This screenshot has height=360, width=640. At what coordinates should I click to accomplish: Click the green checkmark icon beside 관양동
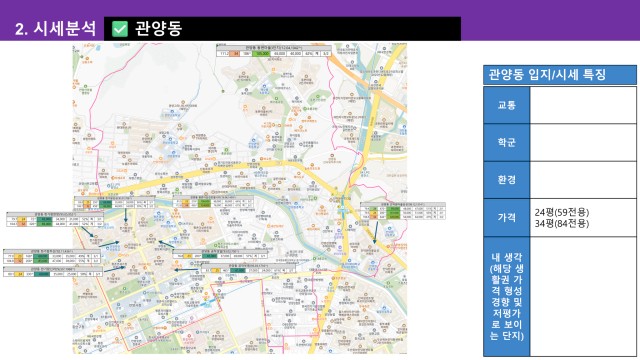click(x=120, y=29)
